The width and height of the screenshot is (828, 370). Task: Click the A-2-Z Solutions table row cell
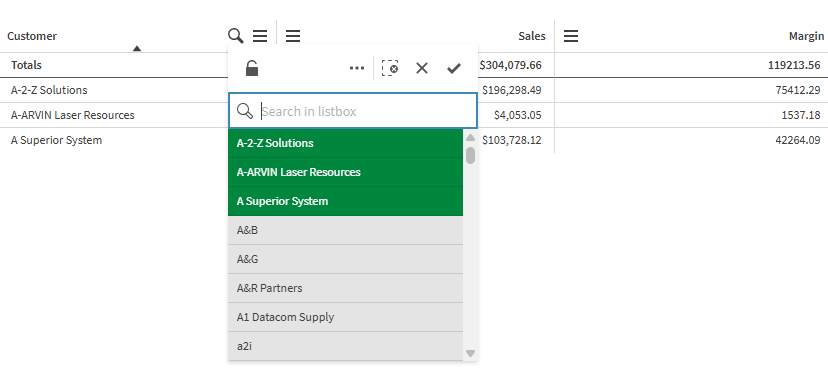[x=49, y=90]
